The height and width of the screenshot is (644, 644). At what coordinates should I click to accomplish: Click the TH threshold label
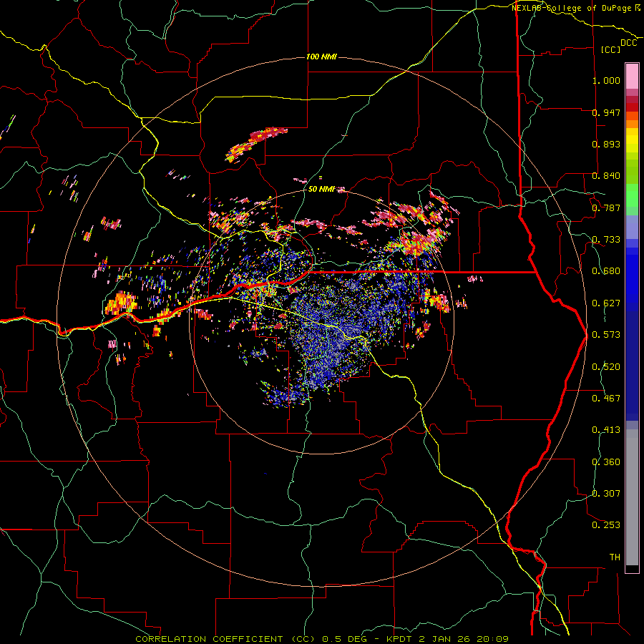point(615,557)
